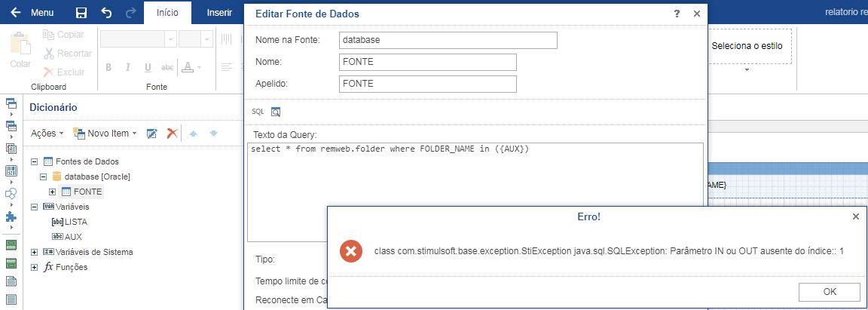Click the Save disk icon
Image resolution: width=868 pixels, height=310 pixels.
(81, 13)
